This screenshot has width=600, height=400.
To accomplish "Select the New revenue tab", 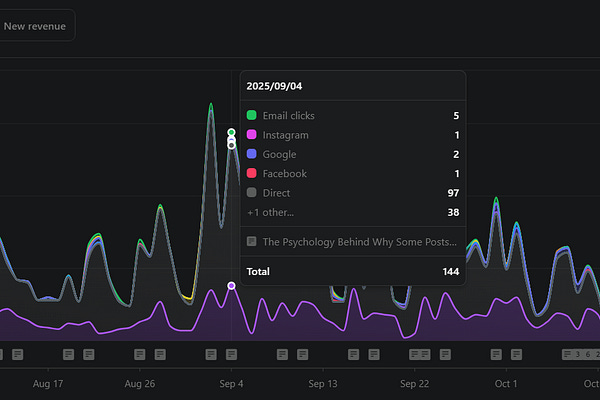I will [34, 26].
